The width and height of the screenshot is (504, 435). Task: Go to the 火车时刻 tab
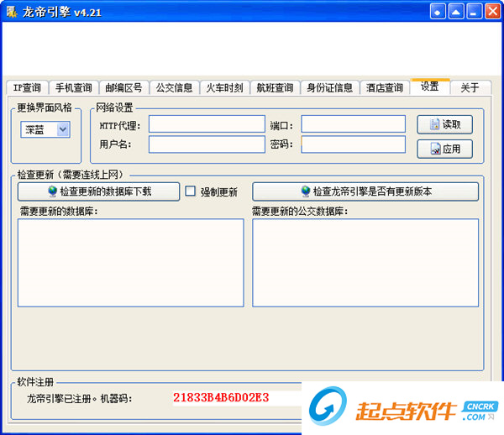click(224, 87)
